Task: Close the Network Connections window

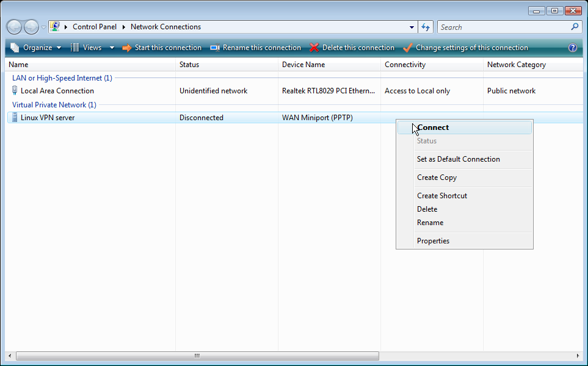Action: point(573,11)
